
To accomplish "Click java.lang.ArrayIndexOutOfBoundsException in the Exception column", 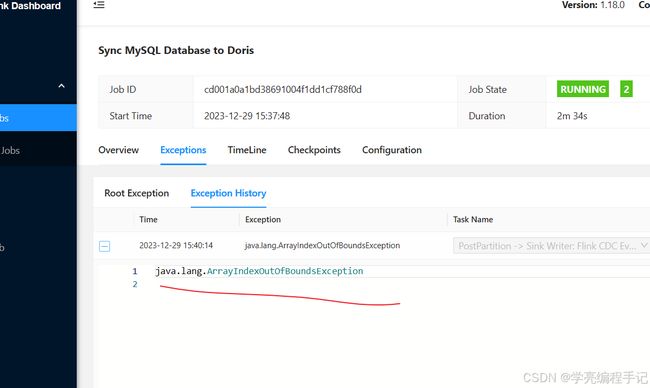I will tap(323, 245).
